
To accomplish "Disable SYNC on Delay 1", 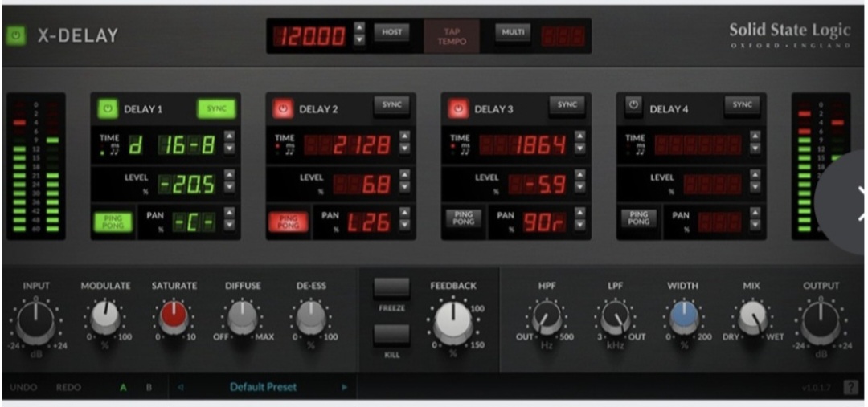I will point(216,109).
